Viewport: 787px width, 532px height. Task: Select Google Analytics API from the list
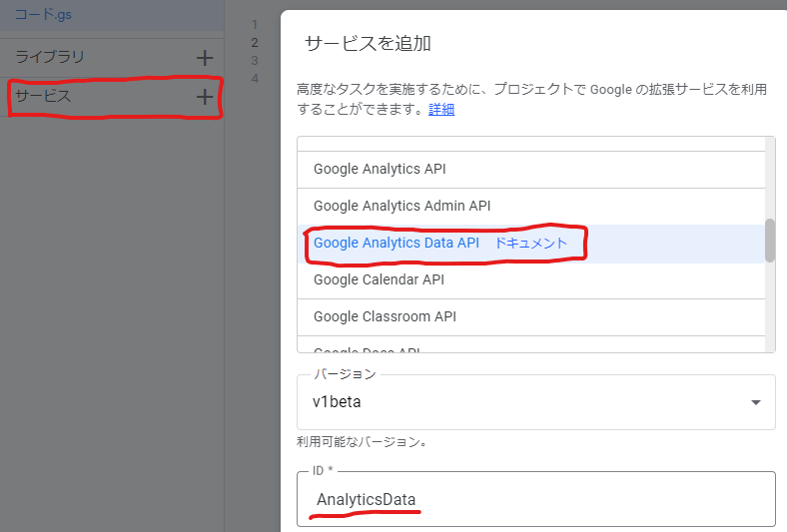point(531,170)
